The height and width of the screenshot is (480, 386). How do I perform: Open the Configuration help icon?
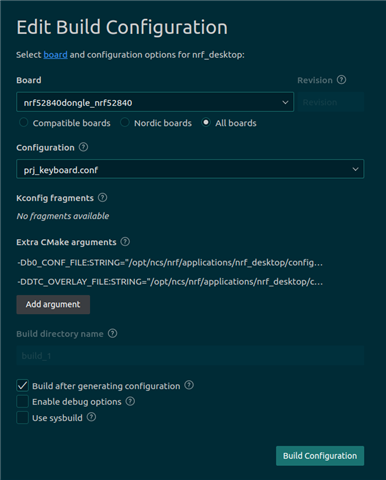pos(83,147)
